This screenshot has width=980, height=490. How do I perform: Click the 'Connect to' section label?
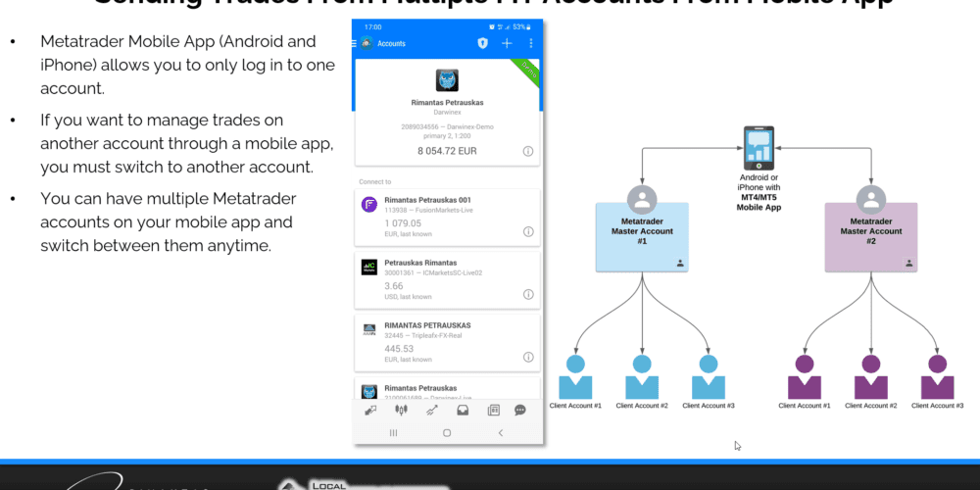tap(375, 182)
